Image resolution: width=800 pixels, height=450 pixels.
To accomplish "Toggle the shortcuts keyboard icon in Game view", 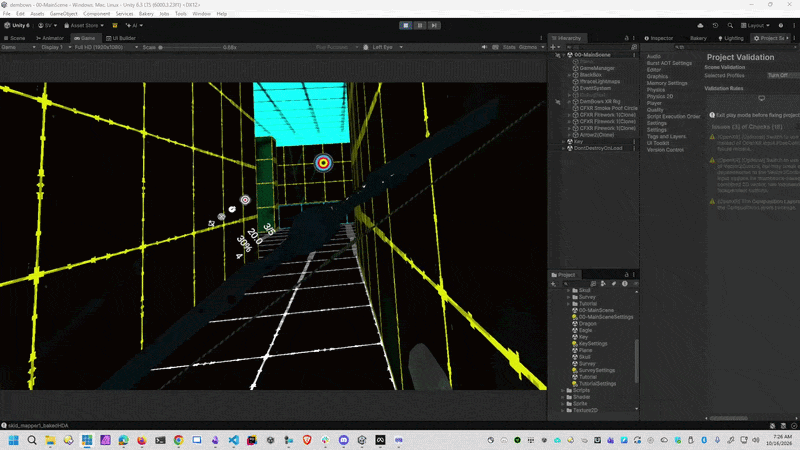I will (x=495, y=47).
